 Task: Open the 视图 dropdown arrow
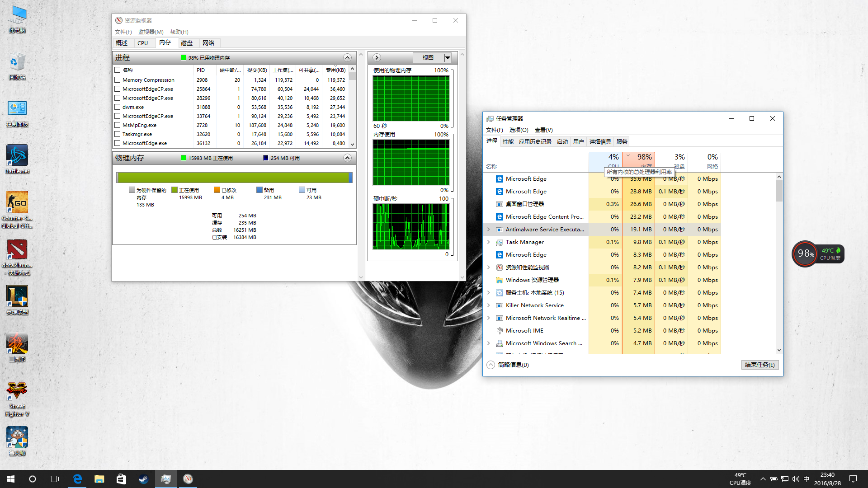448,57
